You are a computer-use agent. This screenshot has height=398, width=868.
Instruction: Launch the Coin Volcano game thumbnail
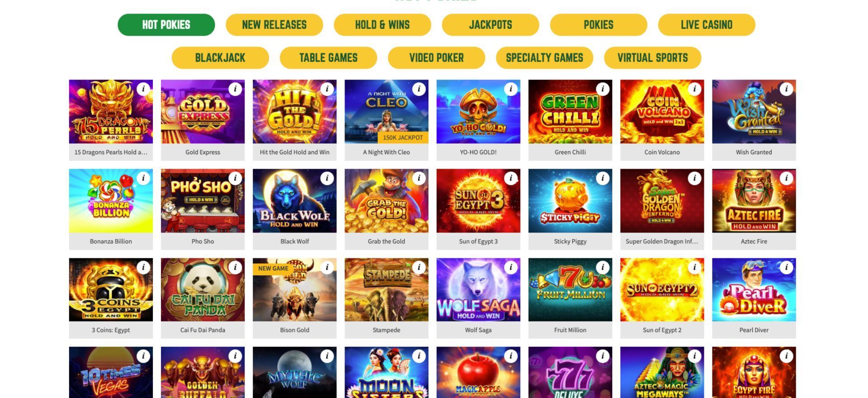click(x=662, y=112)
